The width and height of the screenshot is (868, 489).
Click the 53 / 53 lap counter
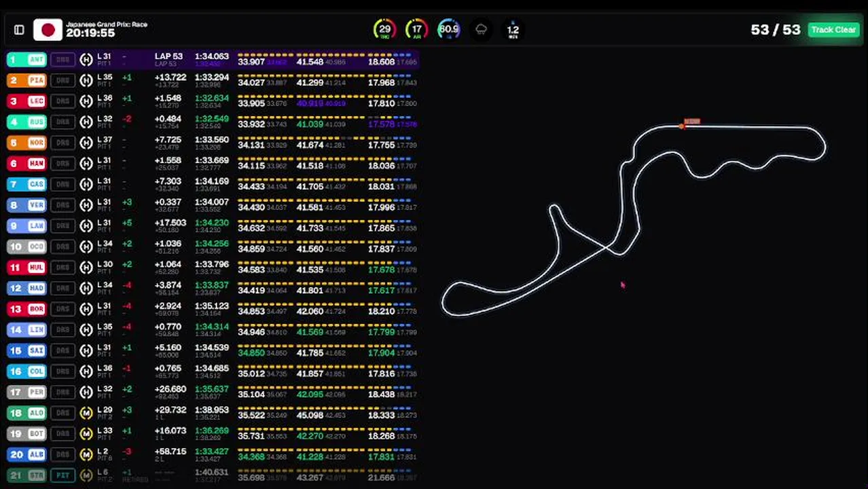[x=776, y=30]
